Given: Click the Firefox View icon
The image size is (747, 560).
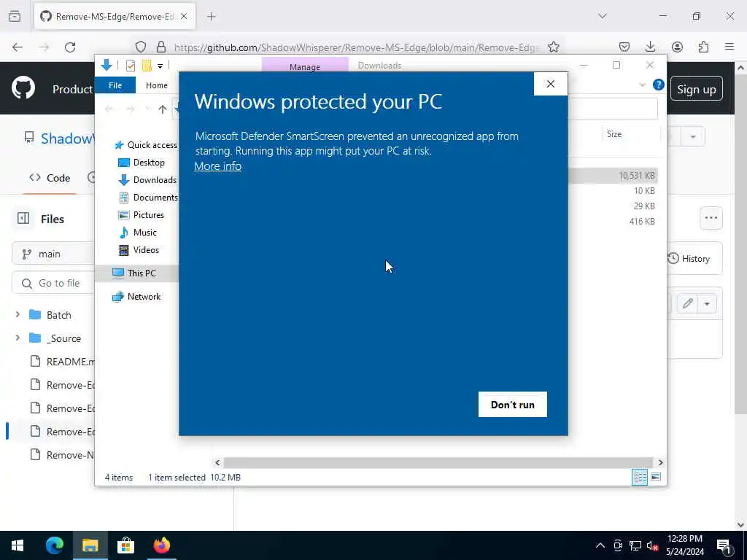Looking at the screenshot, I should pos(15,16).
